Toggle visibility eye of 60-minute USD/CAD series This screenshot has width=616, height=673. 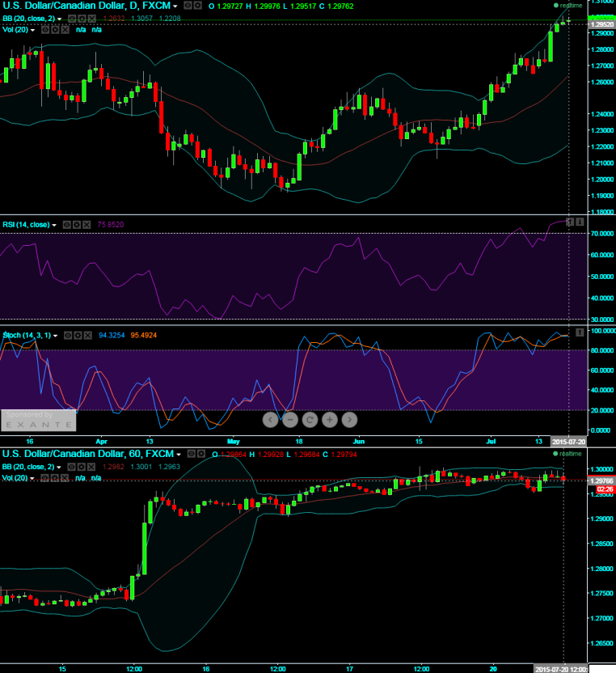point(192,454)
